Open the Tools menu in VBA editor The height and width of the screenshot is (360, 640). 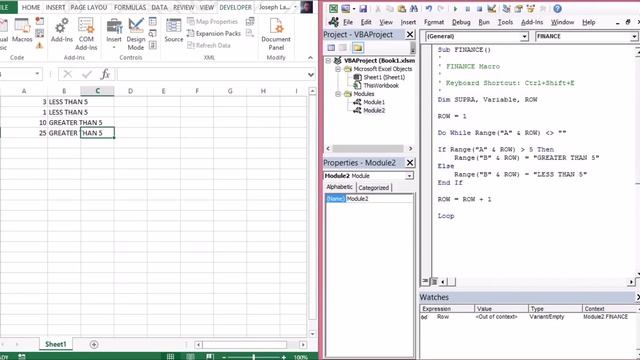coord(505,22)
